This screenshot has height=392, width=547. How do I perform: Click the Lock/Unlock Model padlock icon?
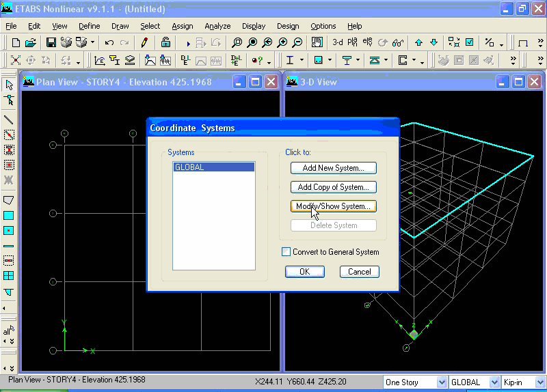pos(165,42)
